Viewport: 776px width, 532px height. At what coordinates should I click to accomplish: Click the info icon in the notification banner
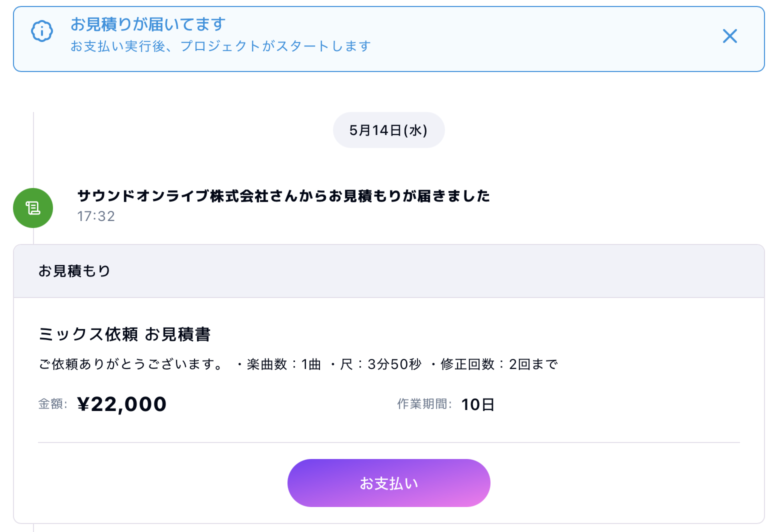(42, 31)
